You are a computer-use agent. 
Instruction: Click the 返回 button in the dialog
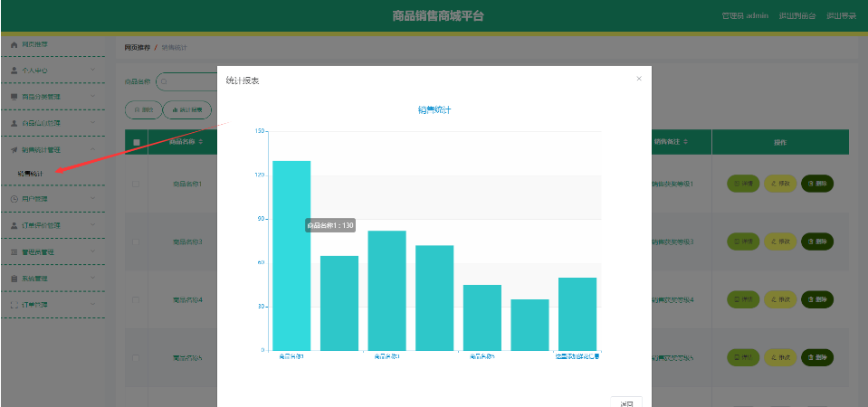click(626, 402)
